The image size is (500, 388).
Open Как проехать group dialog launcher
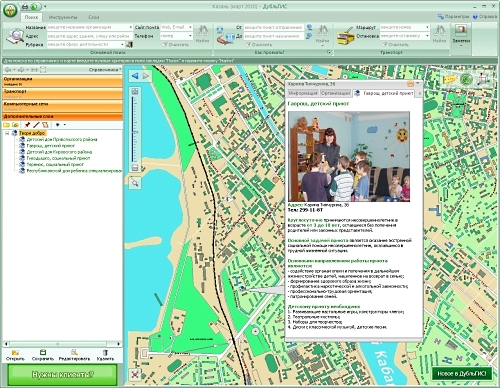pos(329,52)
